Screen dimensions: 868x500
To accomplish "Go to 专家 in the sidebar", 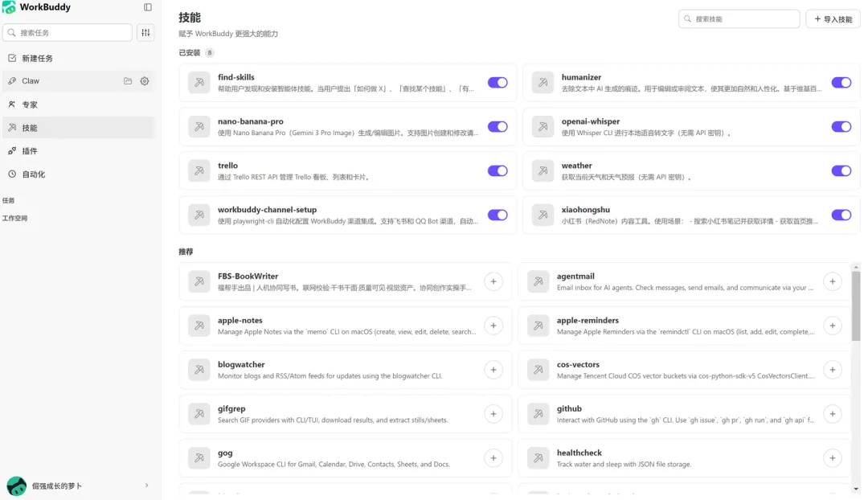I will click(78, 105).
